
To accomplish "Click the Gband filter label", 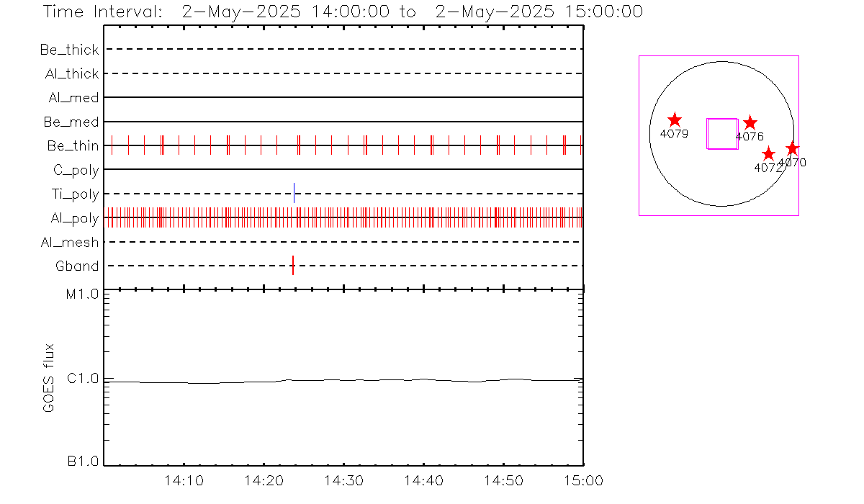I will [x=77, y=266].
